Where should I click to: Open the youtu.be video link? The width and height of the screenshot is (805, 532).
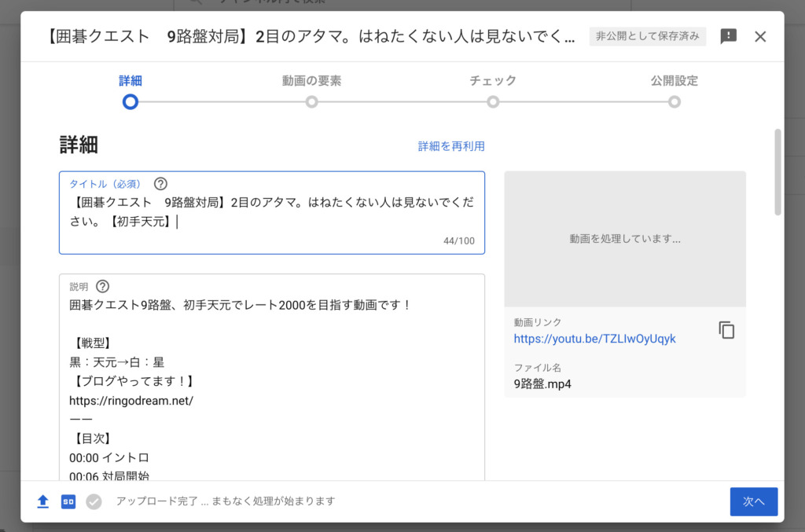(594, 339)
